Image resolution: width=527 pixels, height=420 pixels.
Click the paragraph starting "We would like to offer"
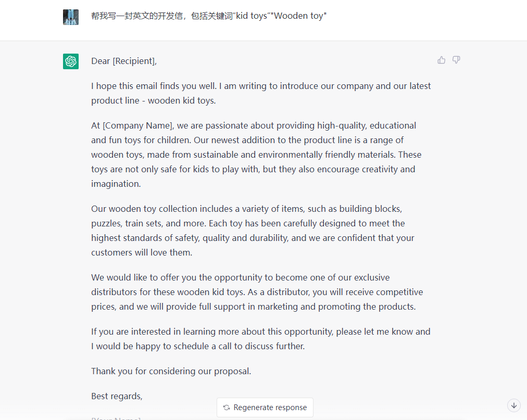(257, 292)
